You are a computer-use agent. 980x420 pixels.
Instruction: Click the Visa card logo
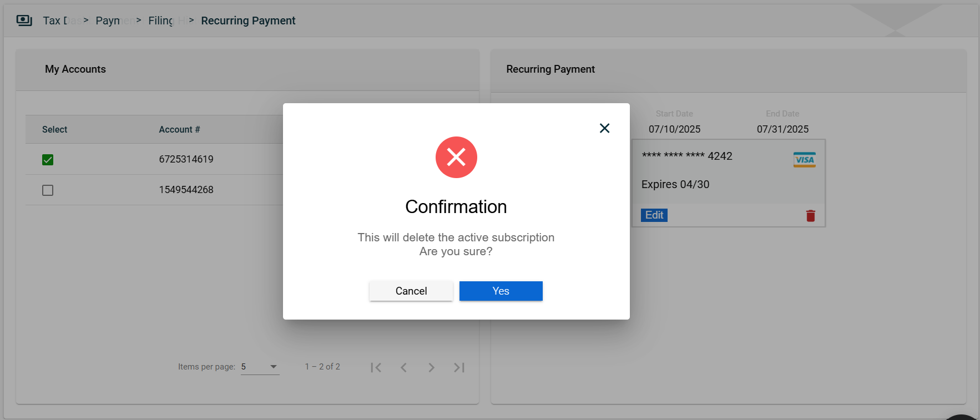point(804,160)
